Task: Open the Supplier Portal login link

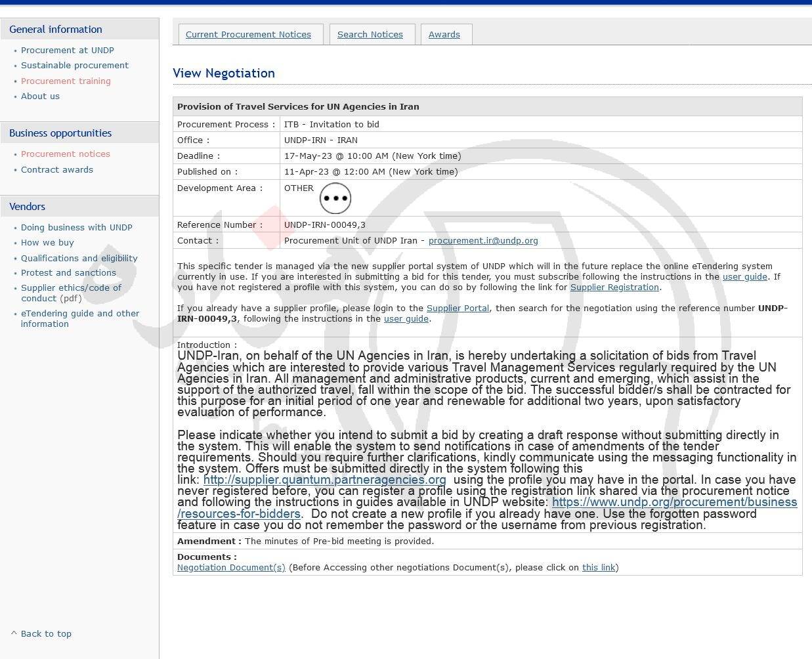Action: [x=458, y=308]
